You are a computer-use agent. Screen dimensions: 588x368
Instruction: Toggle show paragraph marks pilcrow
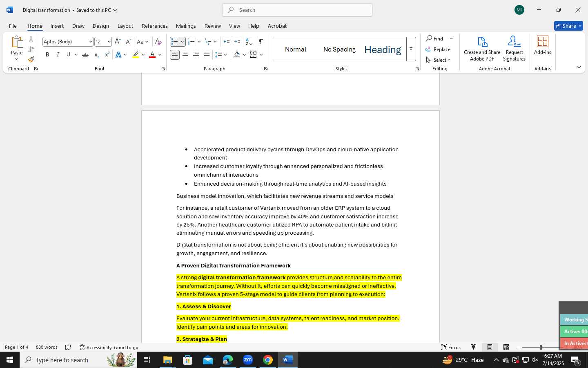261,42
